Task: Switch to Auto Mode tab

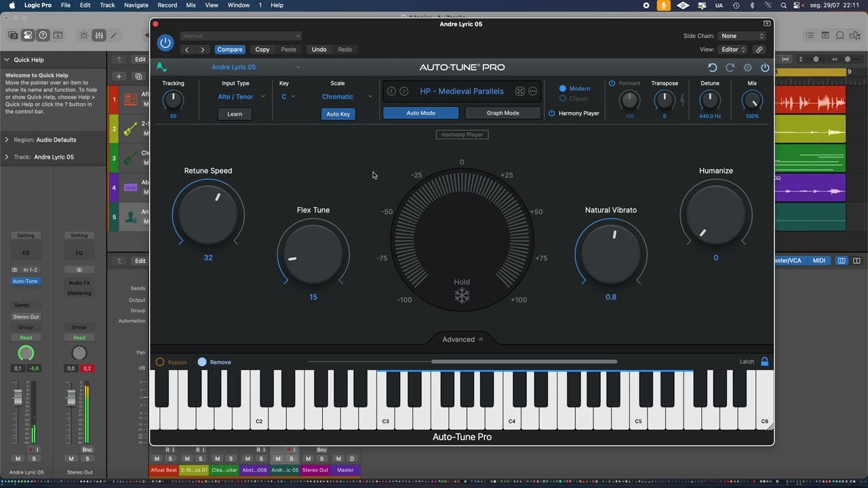Action: coord(420,113)
